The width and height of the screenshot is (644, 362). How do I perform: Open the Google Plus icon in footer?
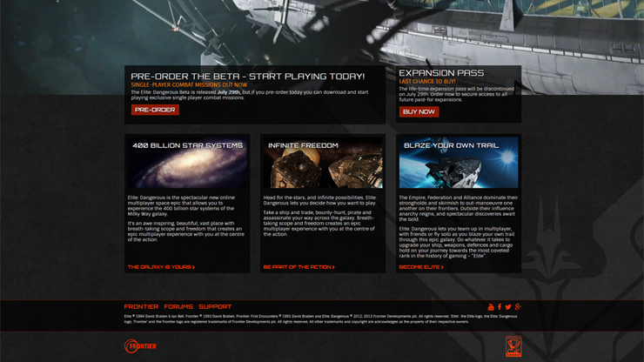518,306
